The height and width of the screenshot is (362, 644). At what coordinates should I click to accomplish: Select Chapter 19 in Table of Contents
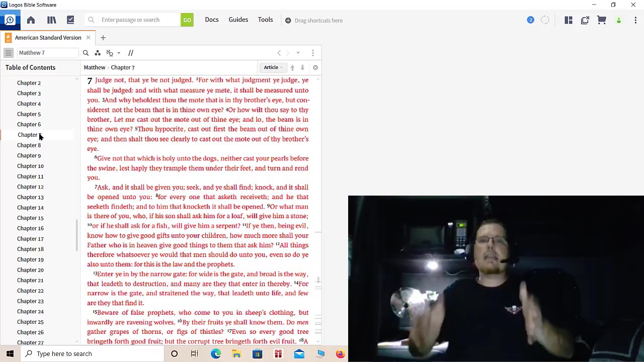(30, 259)
